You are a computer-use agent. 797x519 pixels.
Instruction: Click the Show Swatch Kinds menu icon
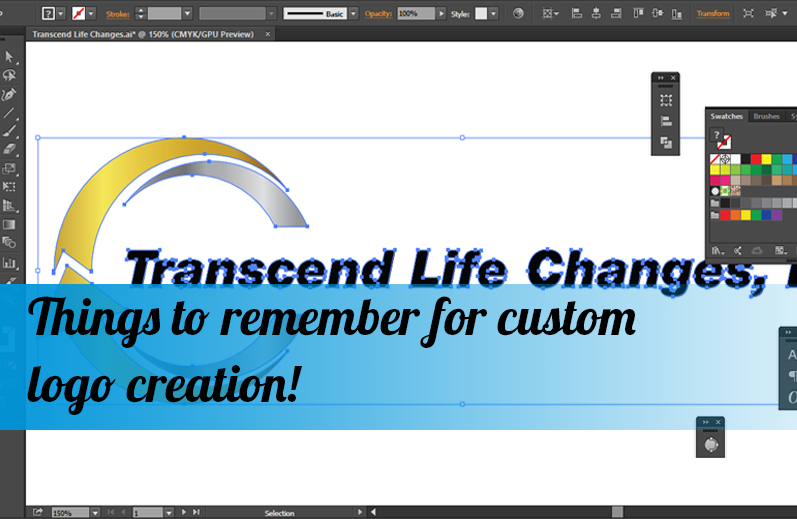pyautogui.click(x=781, y=251)
